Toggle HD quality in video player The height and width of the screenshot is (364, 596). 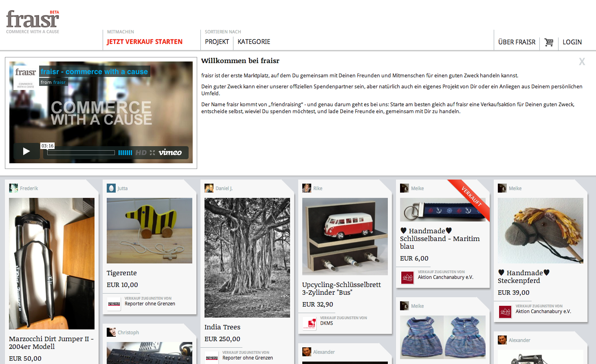(x=141, y=153)
